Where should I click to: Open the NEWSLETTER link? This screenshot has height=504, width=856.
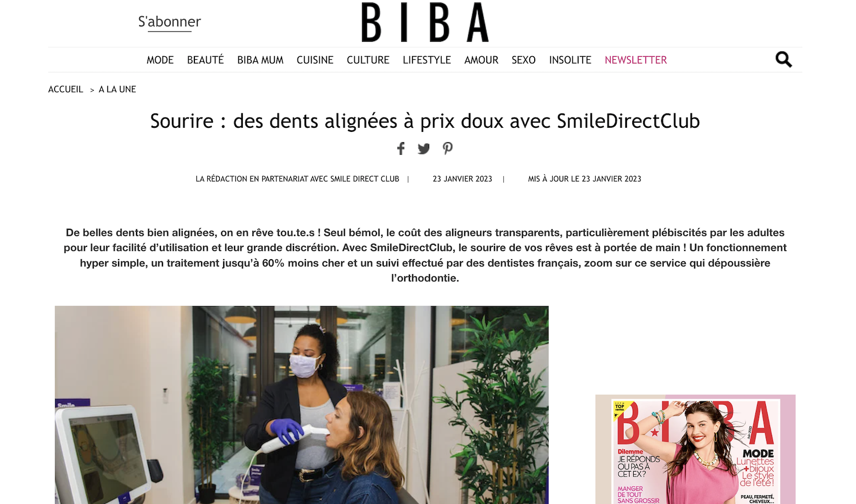(636, 60)
